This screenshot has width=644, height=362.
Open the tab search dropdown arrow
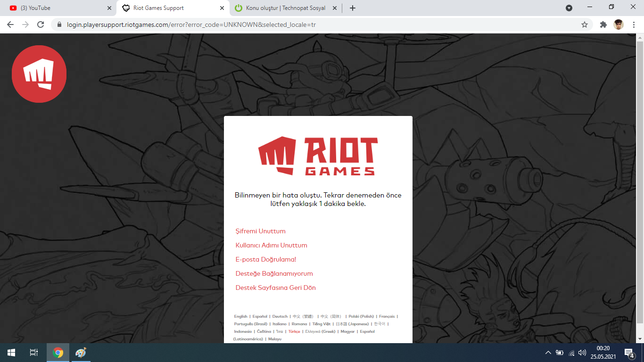click(569, 8)
